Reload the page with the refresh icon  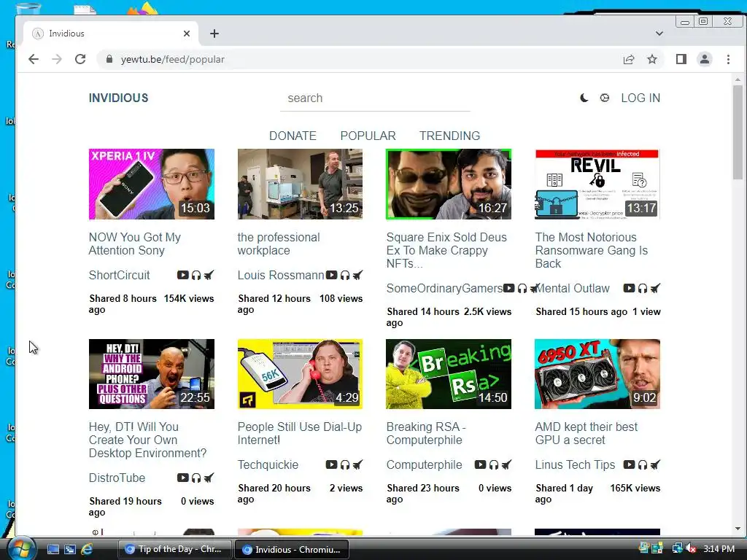[x=80, y=59]
